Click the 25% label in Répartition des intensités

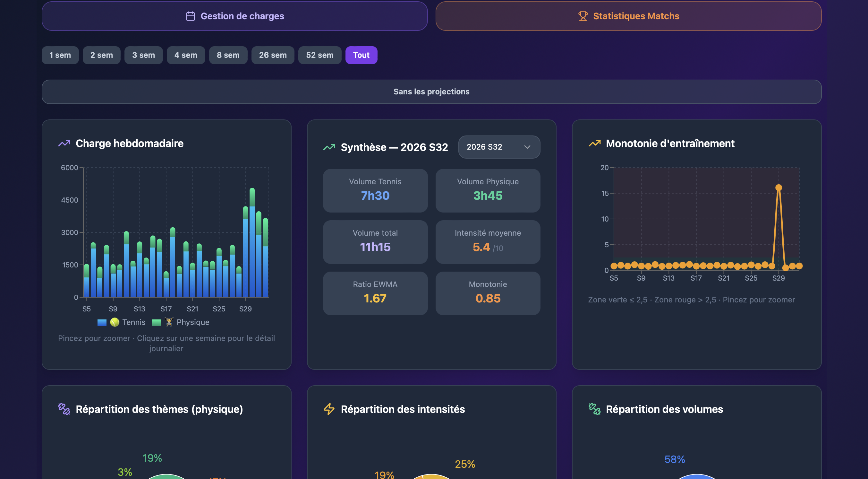[x=465, y=465]
